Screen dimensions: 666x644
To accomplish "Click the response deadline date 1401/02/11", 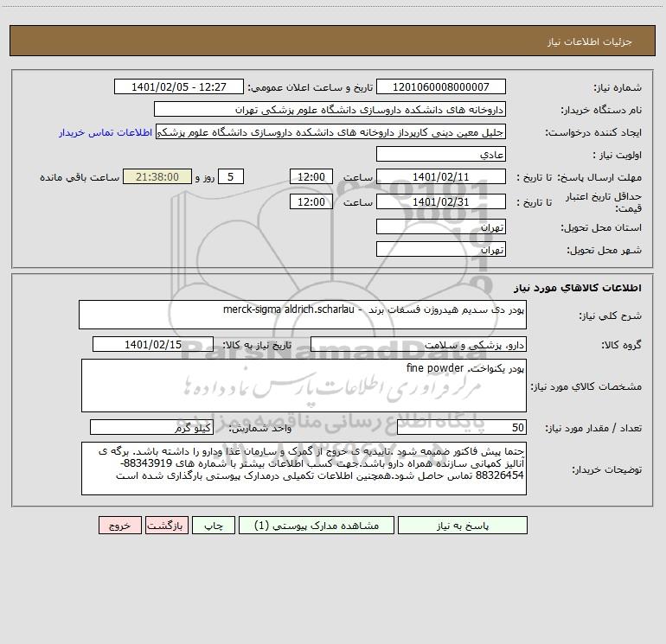I will click(x=441, y=176).
